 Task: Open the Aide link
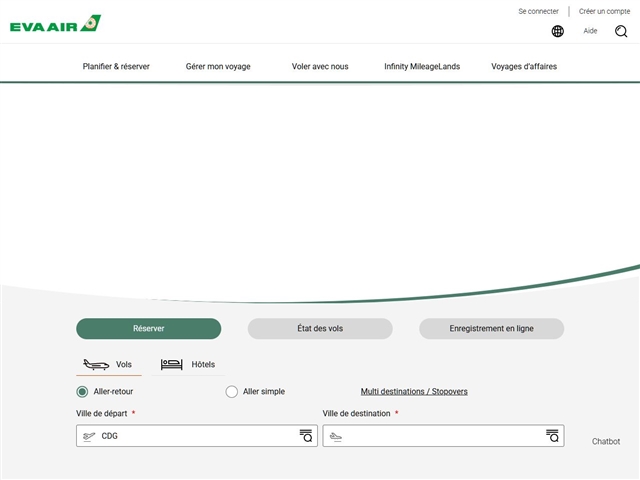(x=590, y=31)
